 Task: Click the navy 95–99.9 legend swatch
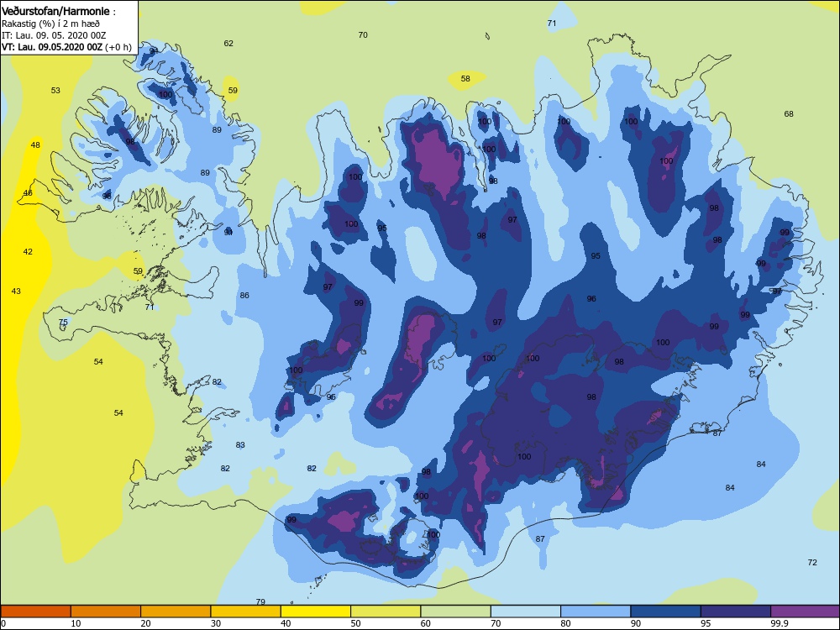[736, 612]
